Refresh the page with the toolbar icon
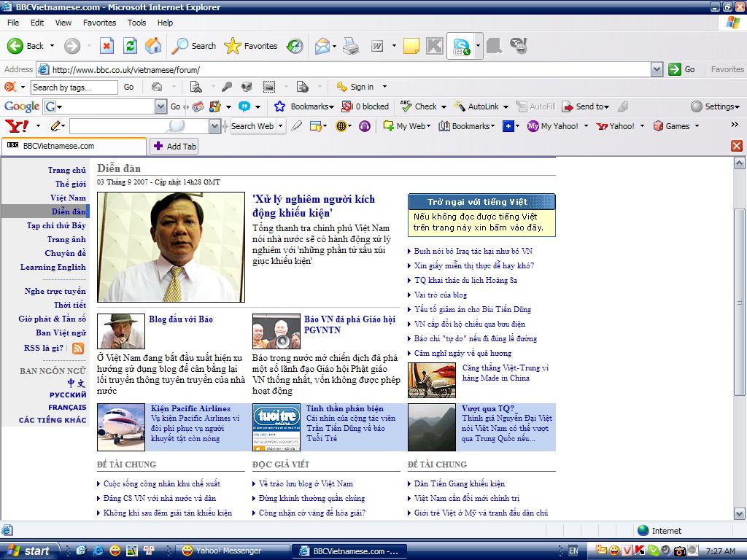 (130, 46)
